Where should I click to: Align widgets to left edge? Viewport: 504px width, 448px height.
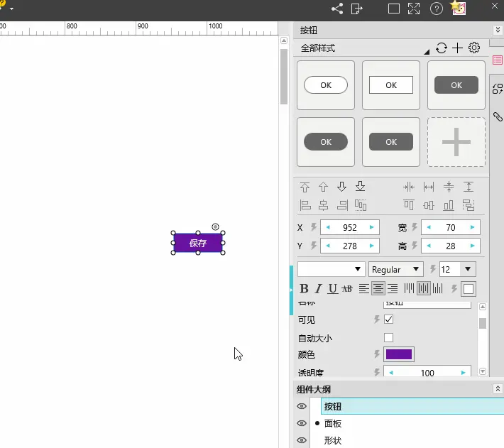(x=305, y=205)
